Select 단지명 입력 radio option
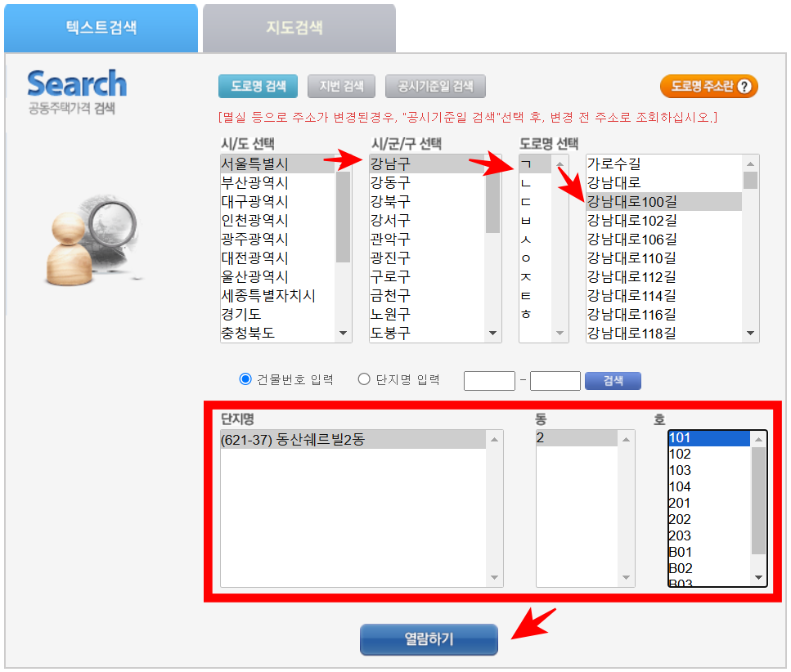The height and width of the screenshot is (672, 791). [363, 379]
